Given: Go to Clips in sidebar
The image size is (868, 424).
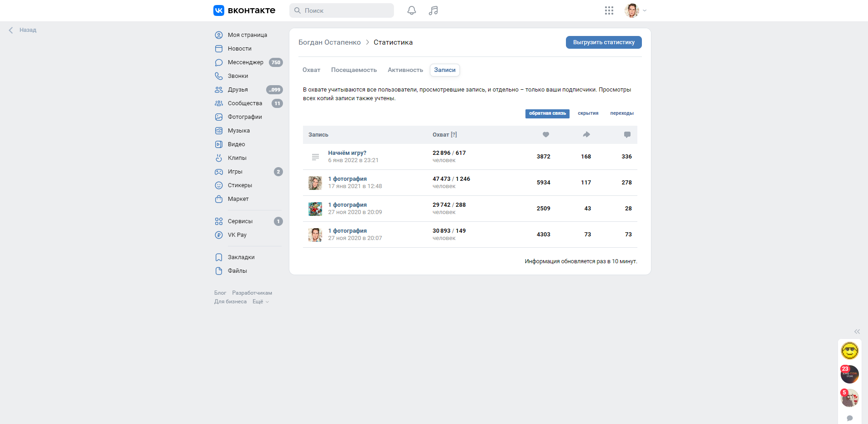Looking at the screenshot, I should coord(237,158).
